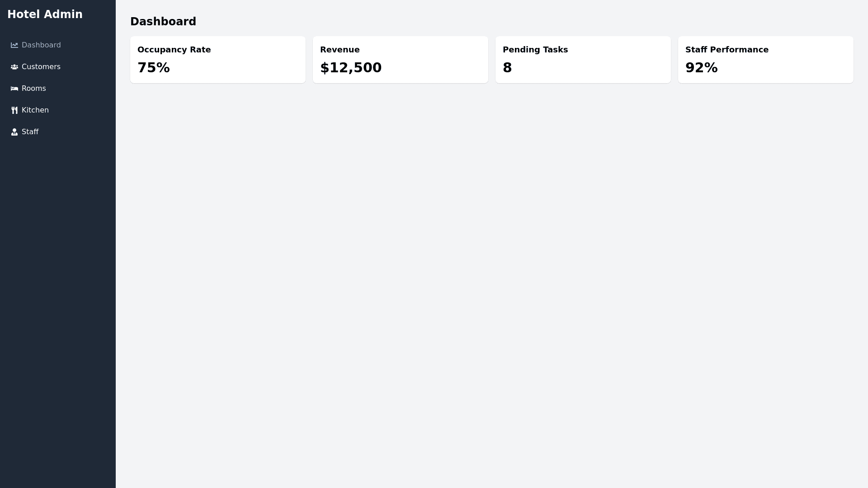Select Dashboard in the sidebar
The height and width of the screenshot is (488, 868).
41,45
